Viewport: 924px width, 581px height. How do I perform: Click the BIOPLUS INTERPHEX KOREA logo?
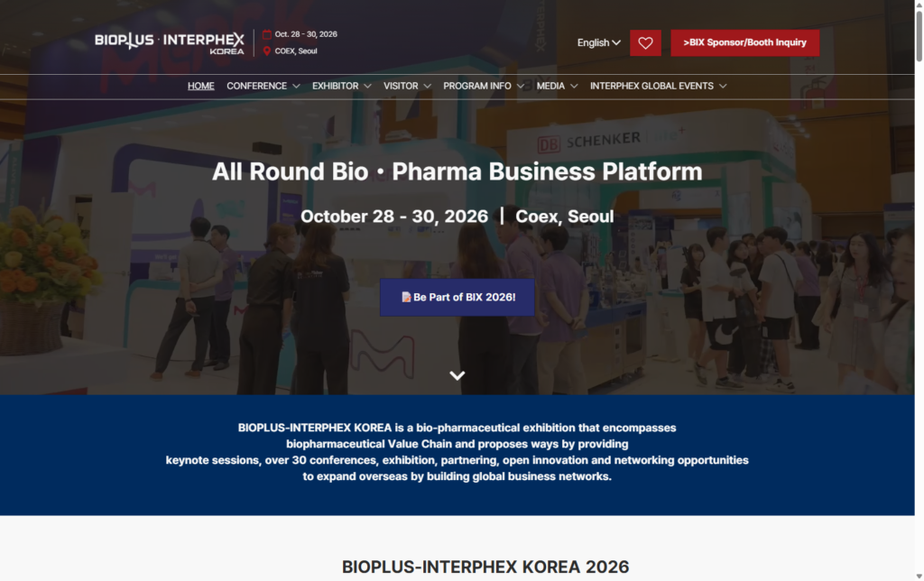pyautogui.click(x=169, y=43)
